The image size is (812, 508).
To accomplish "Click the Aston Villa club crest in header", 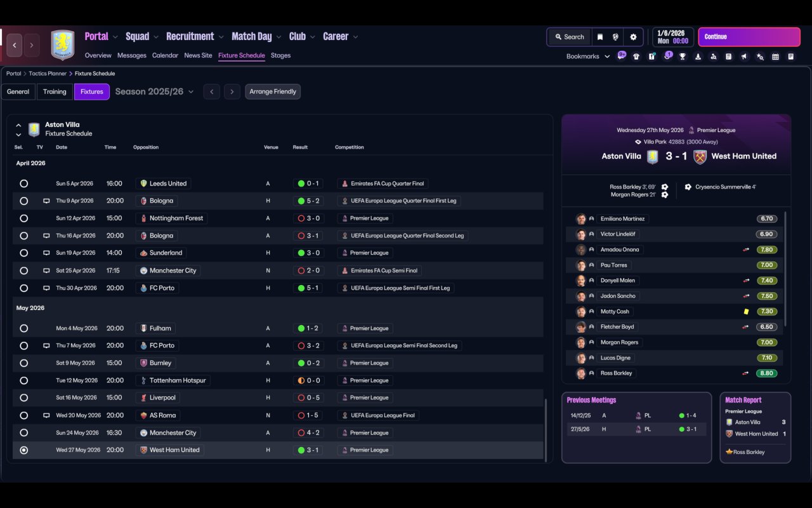I will tap(62, 45).
